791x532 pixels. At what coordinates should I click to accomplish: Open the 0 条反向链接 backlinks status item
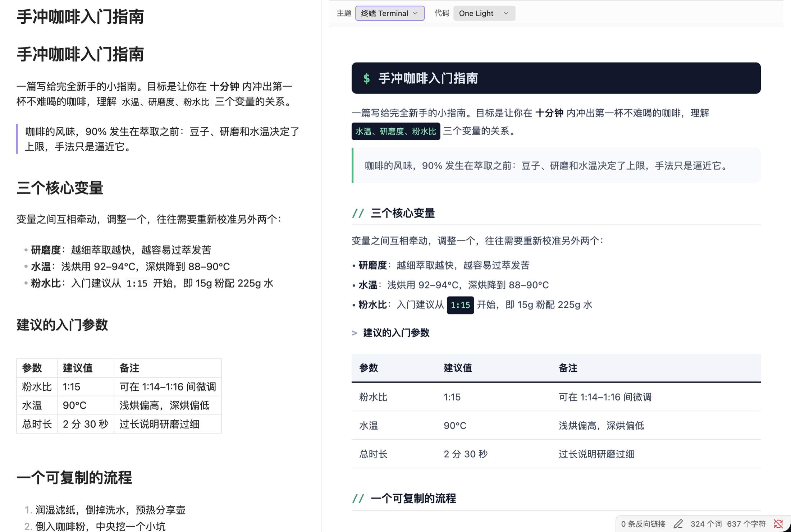coord(643,524)
